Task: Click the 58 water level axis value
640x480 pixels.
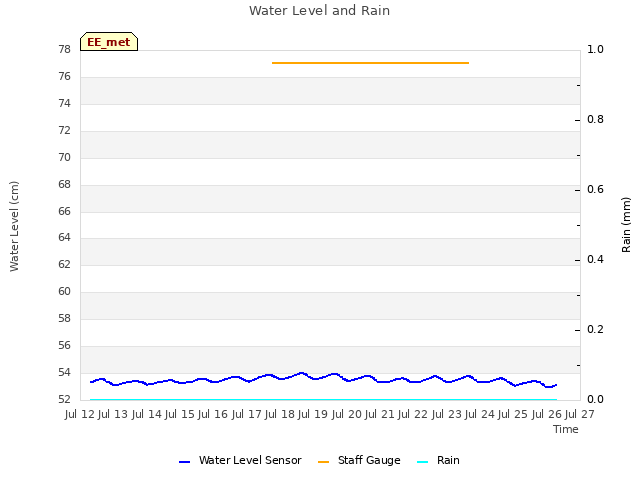Action: point(64,318)
